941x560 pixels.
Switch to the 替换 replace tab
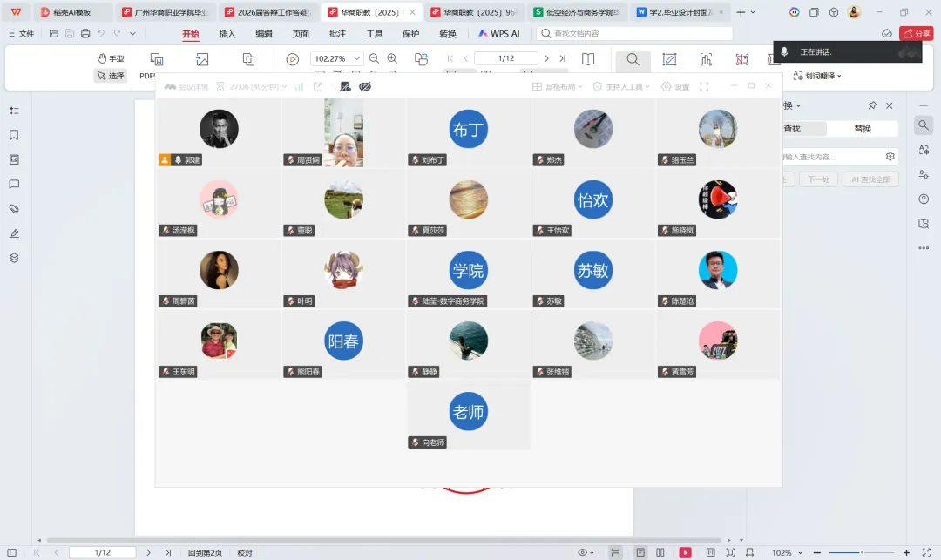(863, 128)
